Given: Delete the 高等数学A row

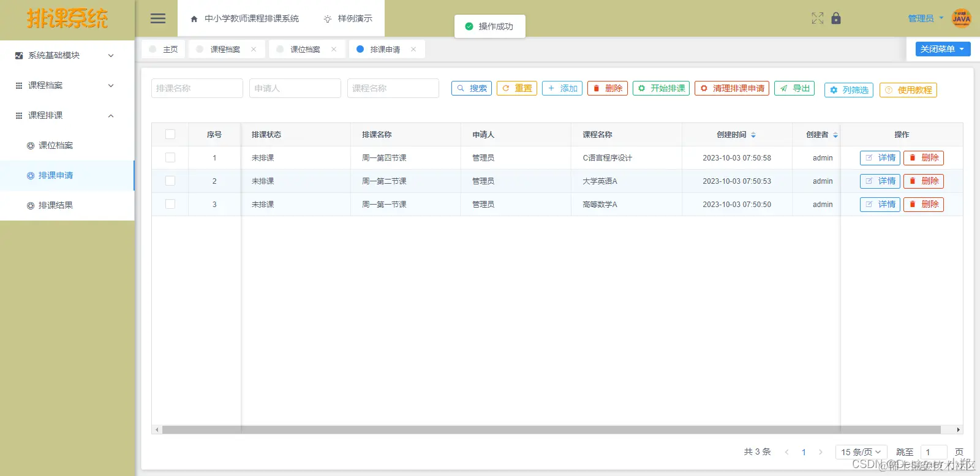Looking at the screenshot, I should click(x=924, y=205).
